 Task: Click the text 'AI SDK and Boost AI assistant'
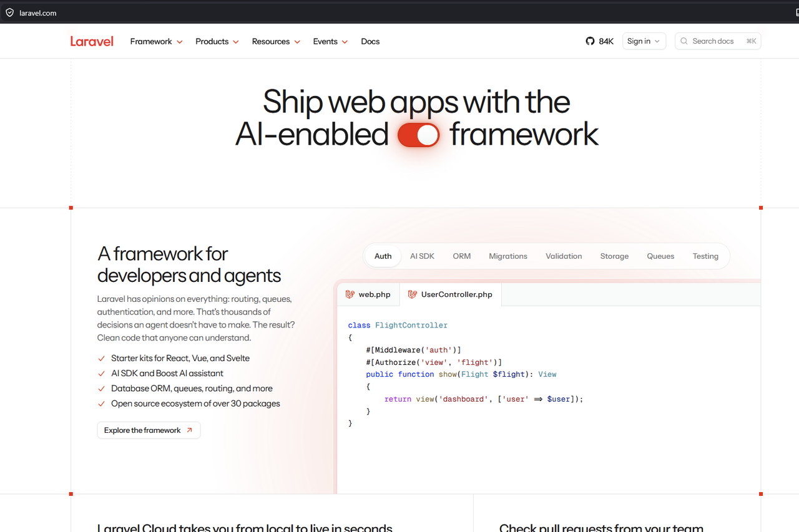click(167, 374)
